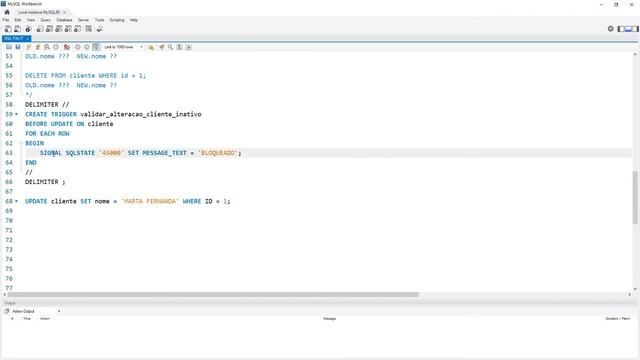The image size is (640, 360).
Task: Click create new function icon
Action: pyautogui.click(x=78, y=29)
